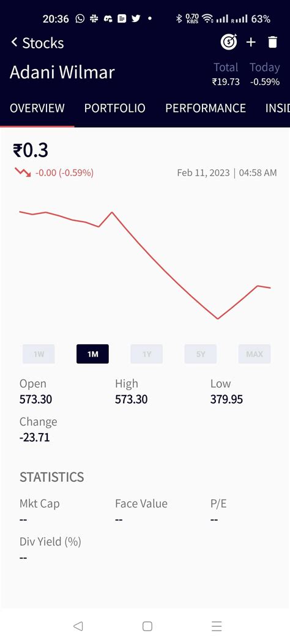290x644 pixels.
Task: Tap the Stocks back label
Action: (x=43, y=43)
